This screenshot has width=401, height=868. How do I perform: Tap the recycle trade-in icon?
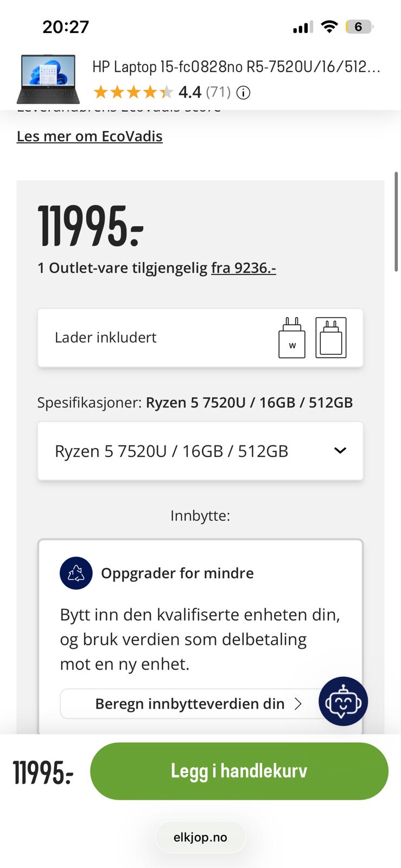(76, 573)
